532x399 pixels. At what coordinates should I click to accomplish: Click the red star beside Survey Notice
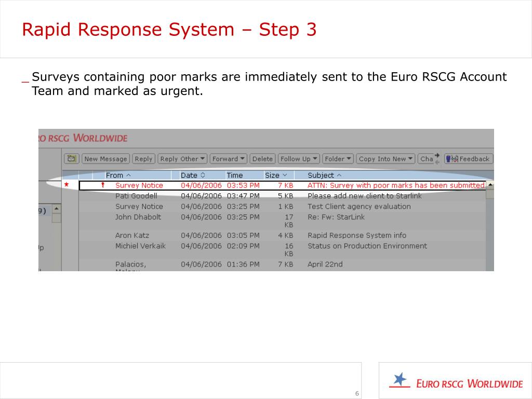(x=66, y=184)
